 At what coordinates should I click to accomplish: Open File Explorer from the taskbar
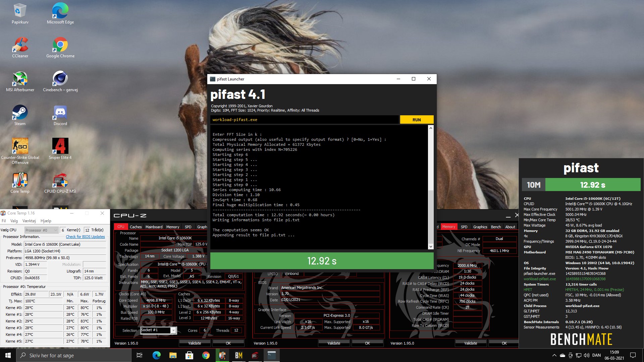(173, 355)
